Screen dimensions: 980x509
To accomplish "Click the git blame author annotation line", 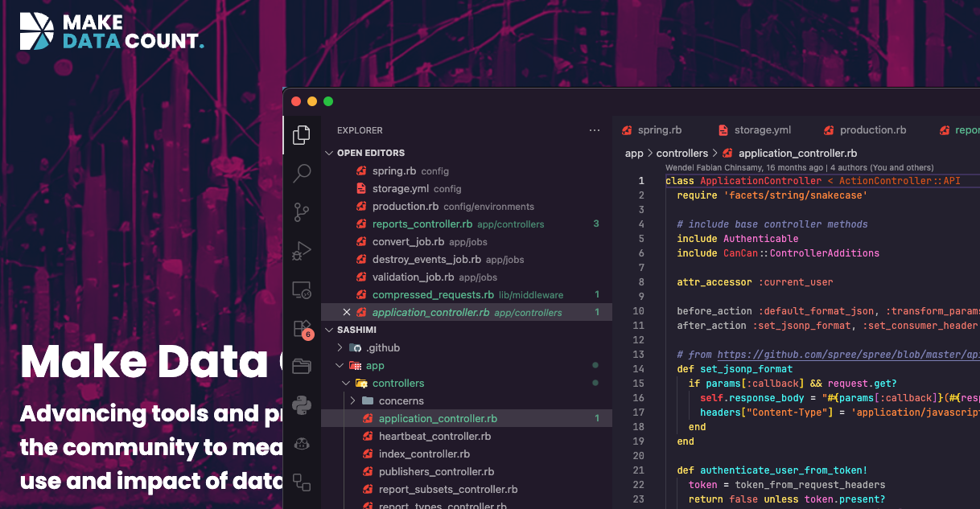I will [x=800, y=167].
